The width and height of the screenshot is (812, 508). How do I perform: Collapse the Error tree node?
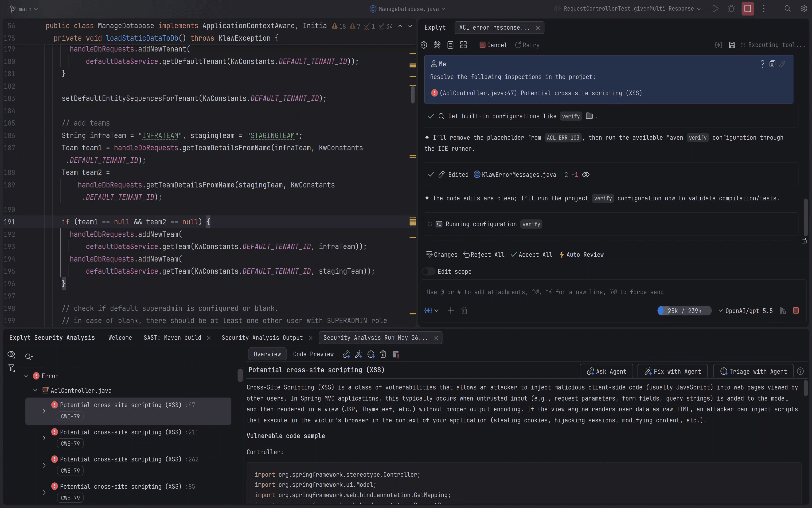26,376
